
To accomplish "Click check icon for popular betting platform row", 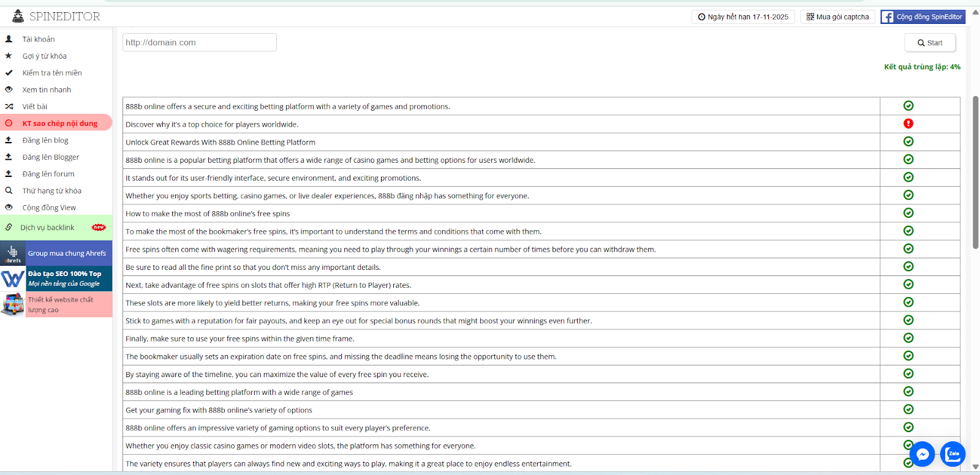I will point(908,159).
